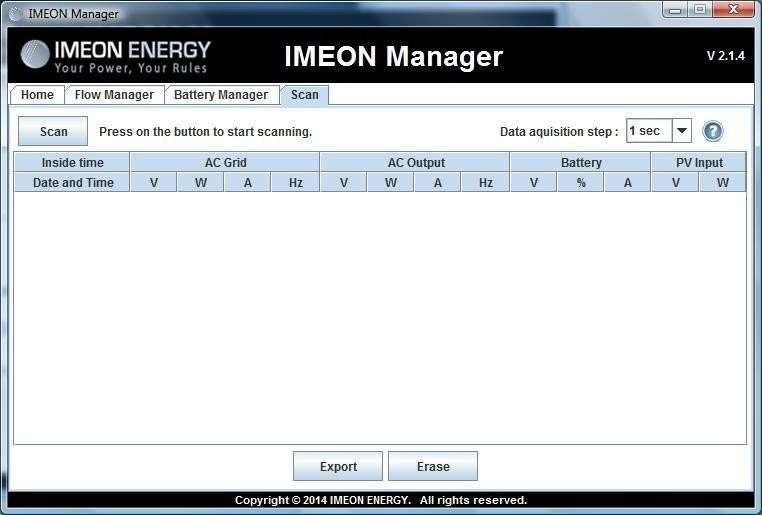Click the V column under PV Input
Viewport: 762px width, 515px height.
[675, 183]
